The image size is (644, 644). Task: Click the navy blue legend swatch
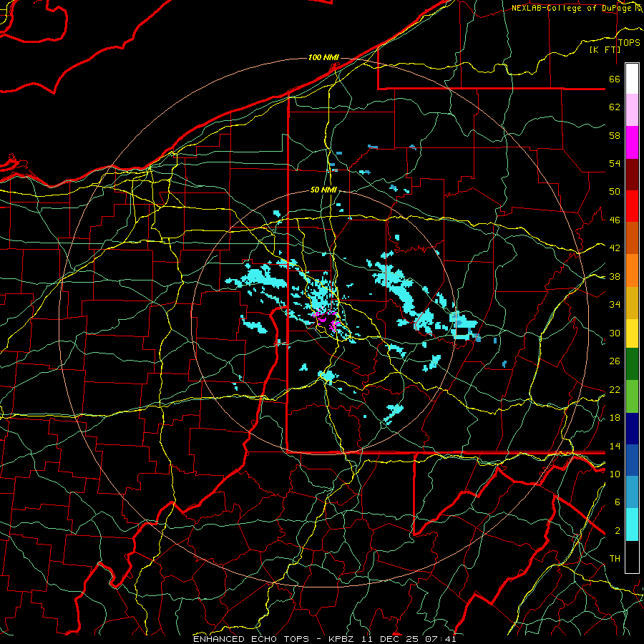coord(632,429)
